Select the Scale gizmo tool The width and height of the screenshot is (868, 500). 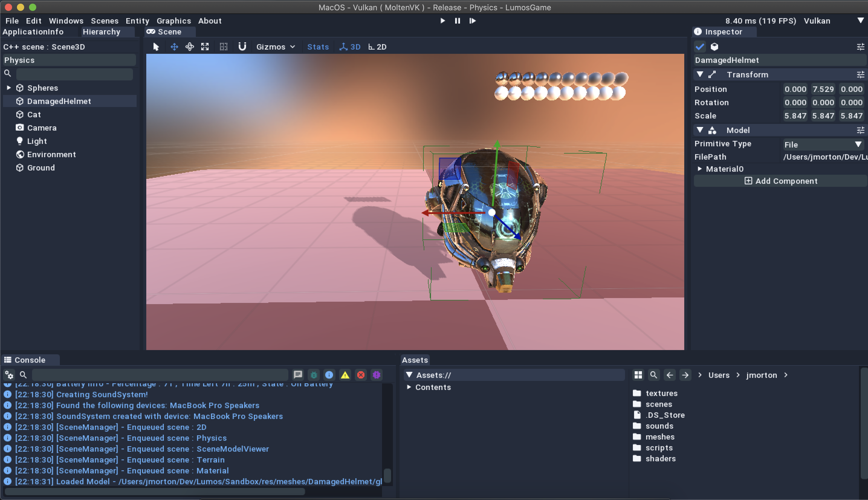[205, 47]
